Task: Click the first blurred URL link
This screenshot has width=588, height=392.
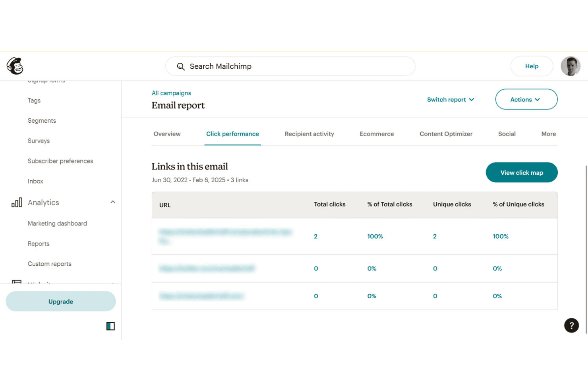Action: pos(225,236)
